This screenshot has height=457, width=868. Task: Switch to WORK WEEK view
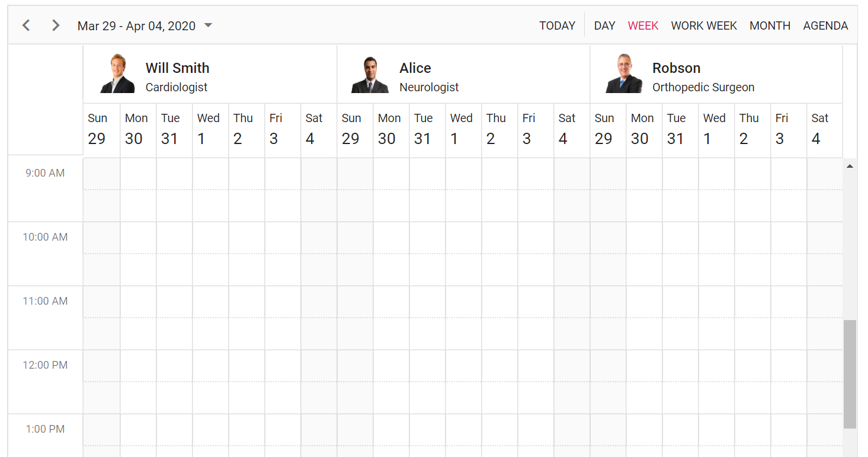[x=704, y=25]
